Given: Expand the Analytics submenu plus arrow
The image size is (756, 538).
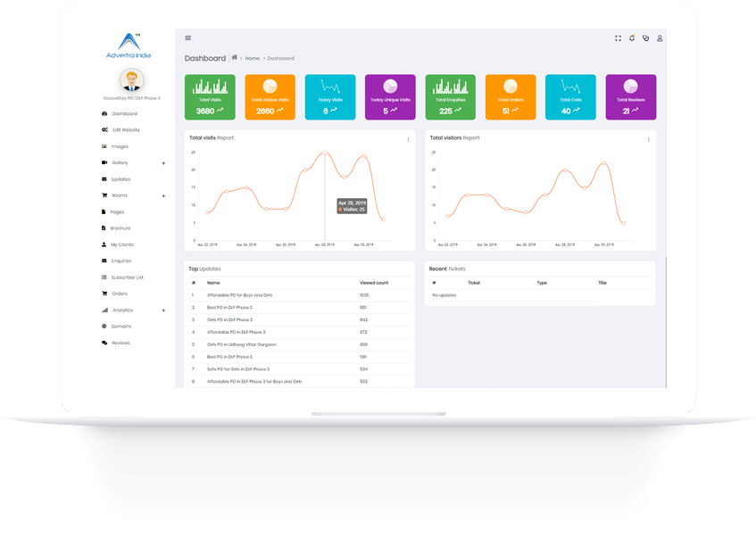Looking at the screenshot, I should [x=163, y=310].
